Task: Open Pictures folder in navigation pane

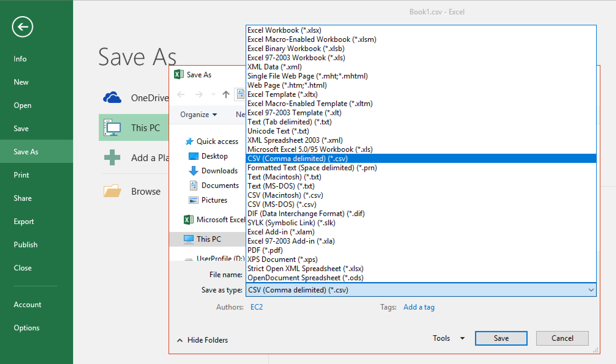Action: click(214, 200)
